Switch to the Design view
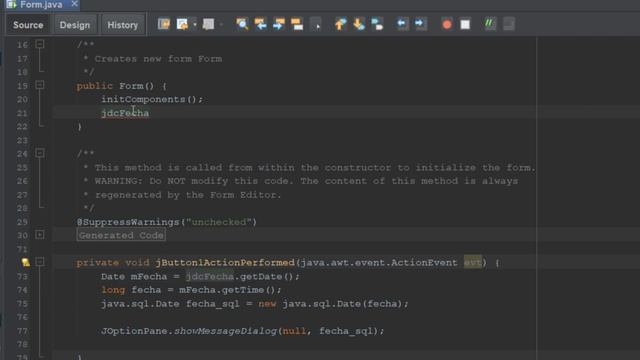Viewport: 640px width, 360px height. [75, 25]
